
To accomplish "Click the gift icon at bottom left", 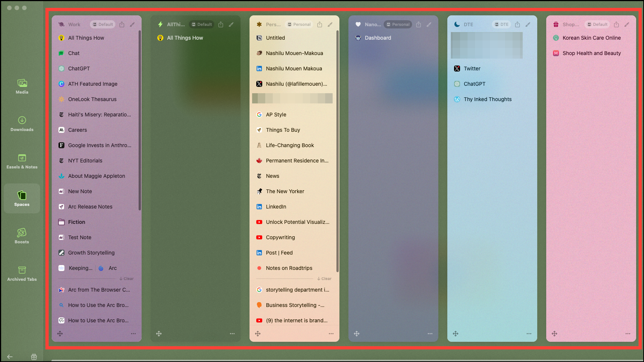I will [34, 357].
